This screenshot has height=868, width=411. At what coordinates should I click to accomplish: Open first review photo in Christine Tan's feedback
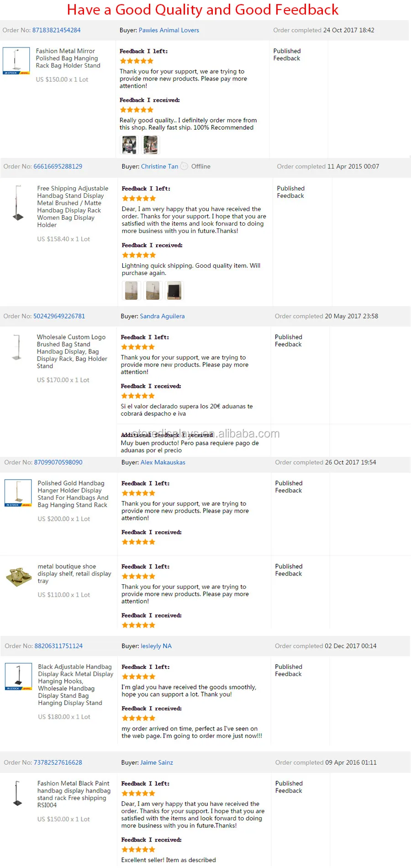[131, 291]
